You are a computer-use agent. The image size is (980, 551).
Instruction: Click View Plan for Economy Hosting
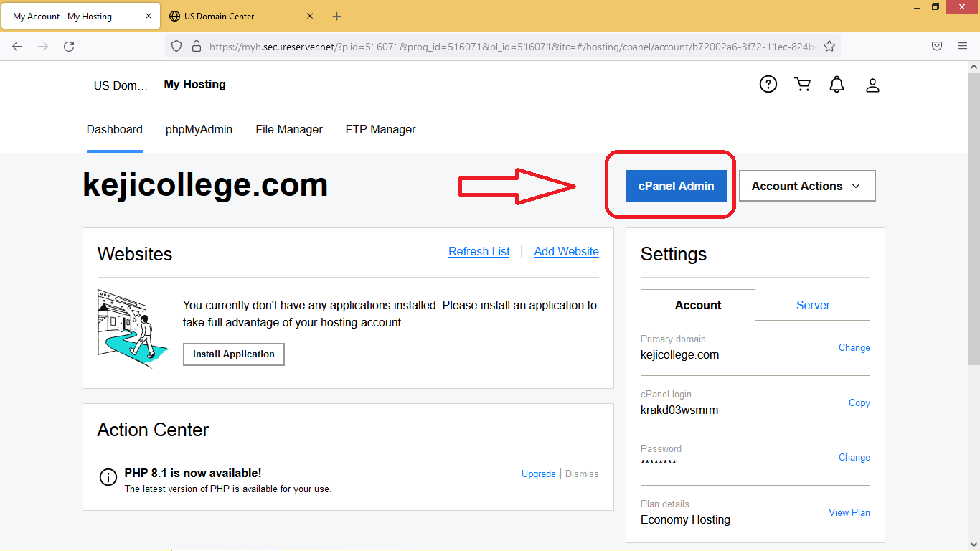pyautogui.click(x=849, y=512)
